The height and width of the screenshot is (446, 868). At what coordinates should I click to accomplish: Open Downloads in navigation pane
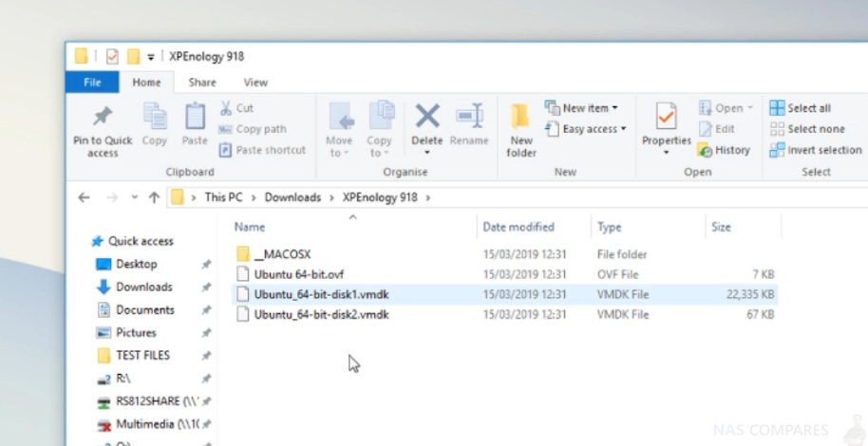coord(144,287)
